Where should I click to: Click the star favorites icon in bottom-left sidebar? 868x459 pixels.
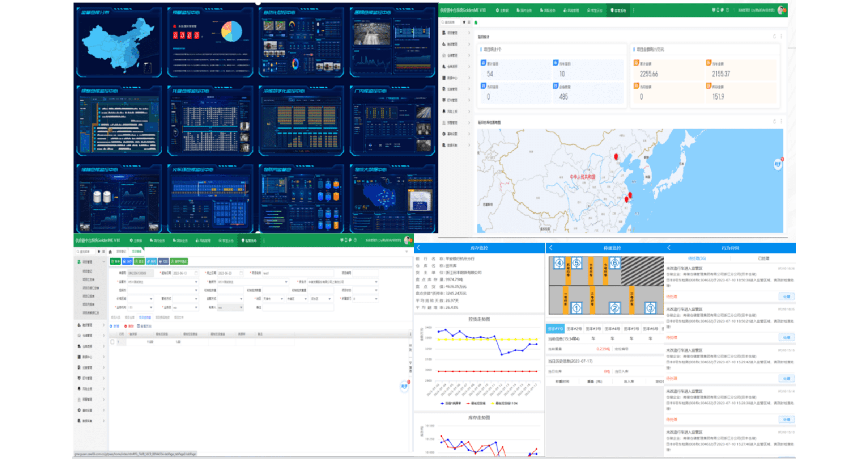[x=99, y=252]
